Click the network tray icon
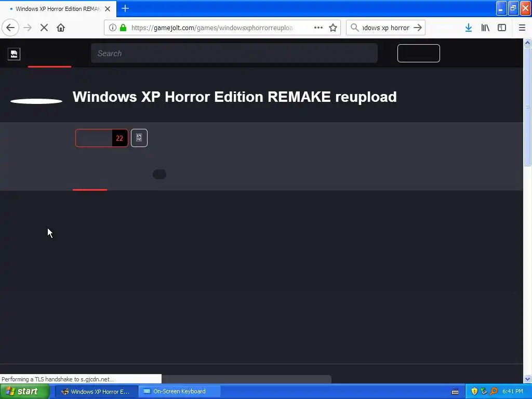Image resolution: width=532 pixels, height=399 pixels. 484,391
